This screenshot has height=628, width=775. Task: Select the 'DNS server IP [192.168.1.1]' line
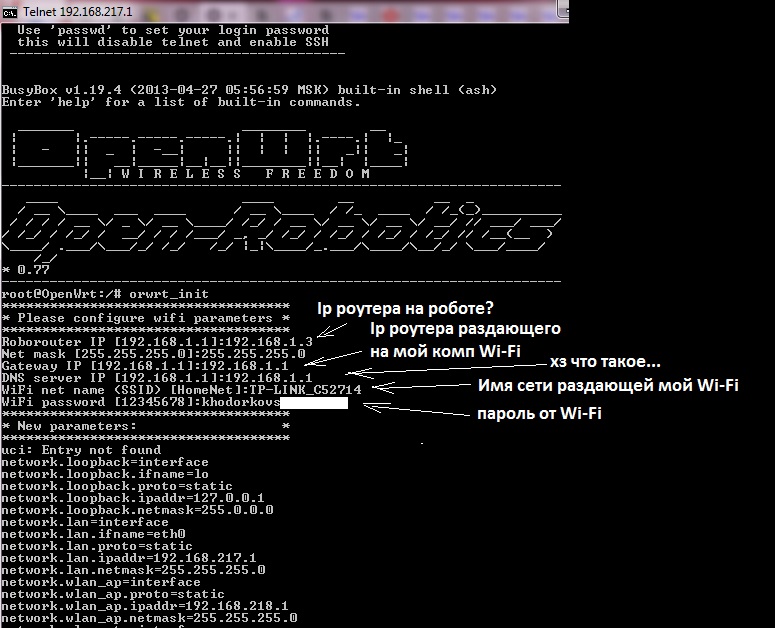pyautogui.click(x=157, y=378)
